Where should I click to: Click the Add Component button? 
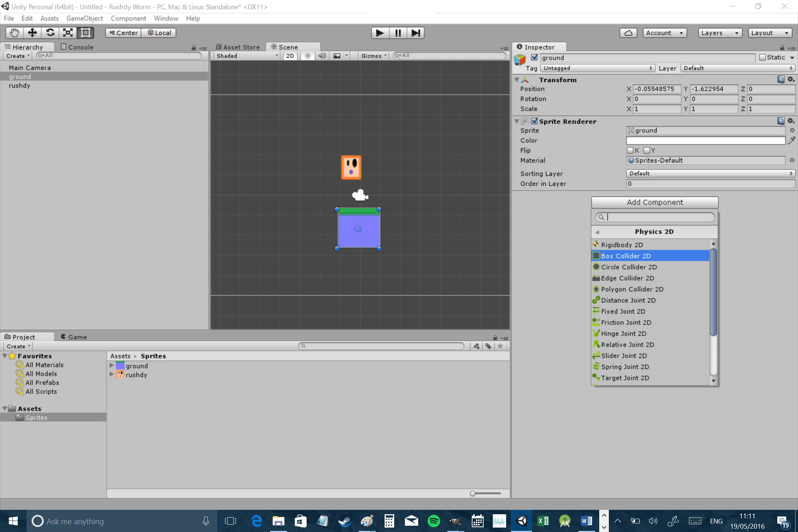655,202
